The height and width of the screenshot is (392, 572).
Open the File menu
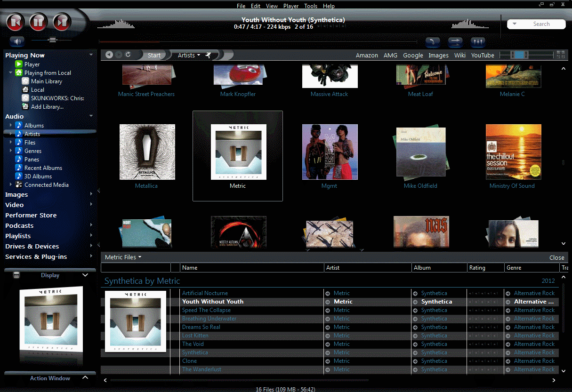[241, 6]
